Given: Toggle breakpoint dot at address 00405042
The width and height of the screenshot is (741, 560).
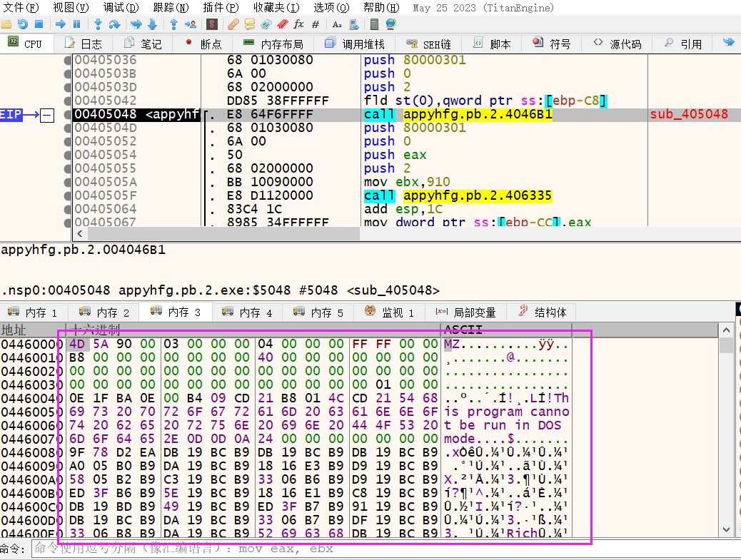Looking at the screenshot, I should click(68, 101).
